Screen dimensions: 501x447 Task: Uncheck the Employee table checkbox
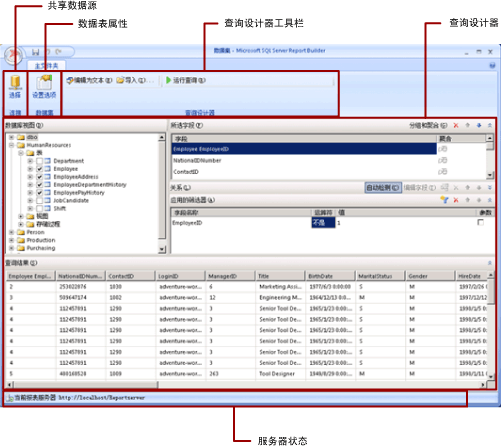39,169
